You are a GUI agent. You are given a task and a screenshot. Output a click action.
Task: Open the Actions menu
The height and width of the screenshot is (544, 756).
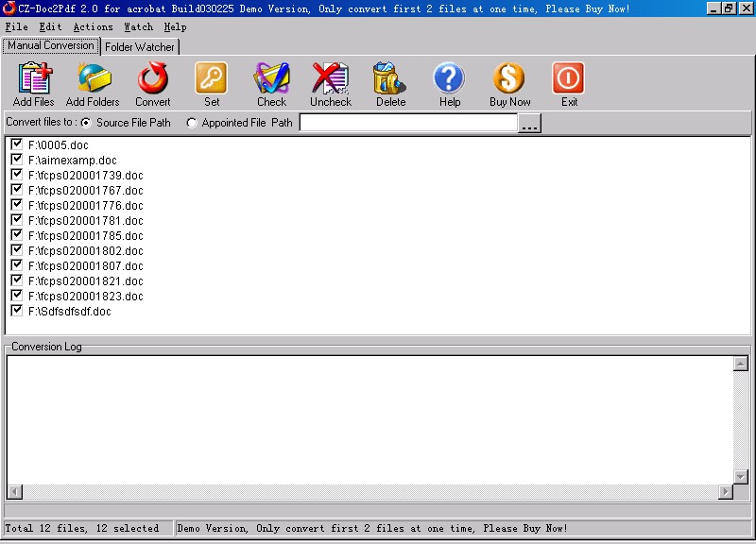tap(93, 27)
